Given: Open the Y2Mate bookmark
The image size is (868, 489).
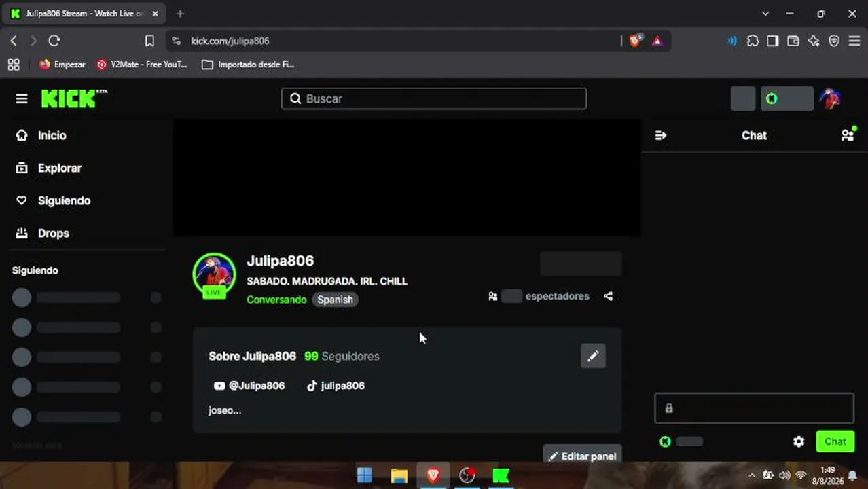Looking at the screenshot, I should [x=142, y=65].
